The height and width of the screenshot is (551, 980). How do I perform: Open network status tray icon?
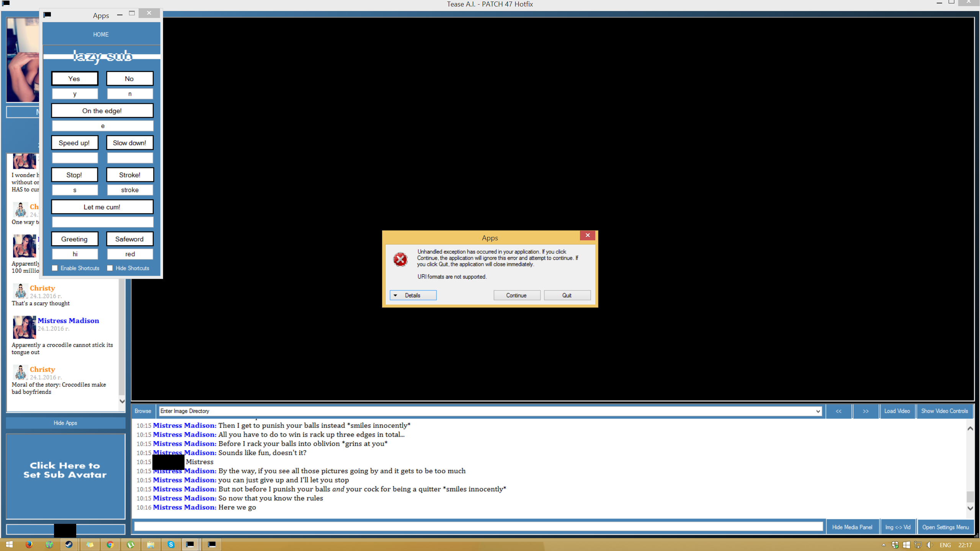(x=918, y=545)
